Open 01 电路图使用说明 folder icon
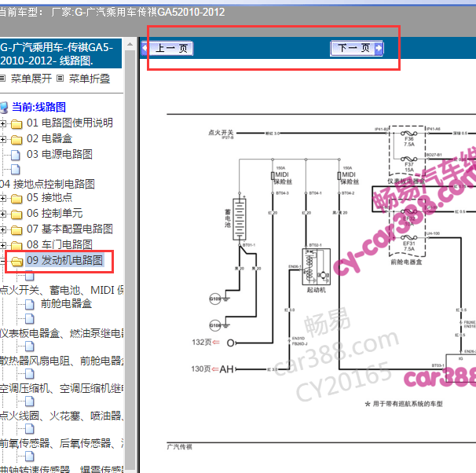 (16, 124)
